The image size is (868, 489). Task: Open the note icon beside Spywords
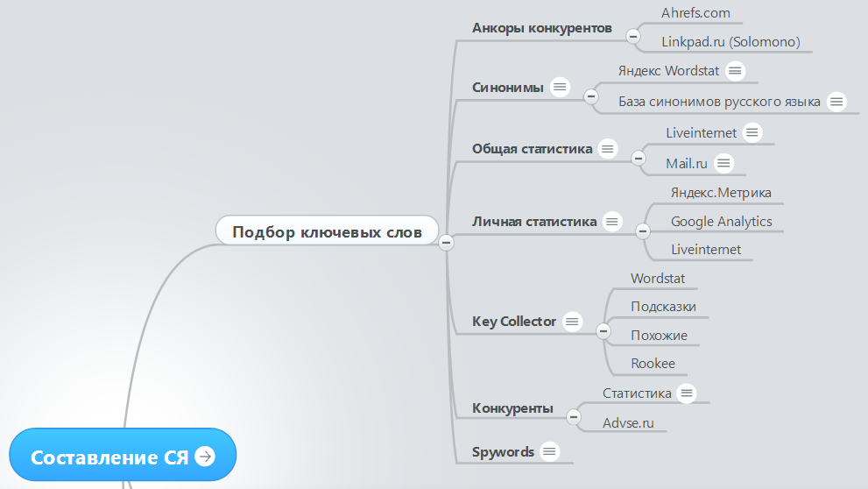coord(549,452)
